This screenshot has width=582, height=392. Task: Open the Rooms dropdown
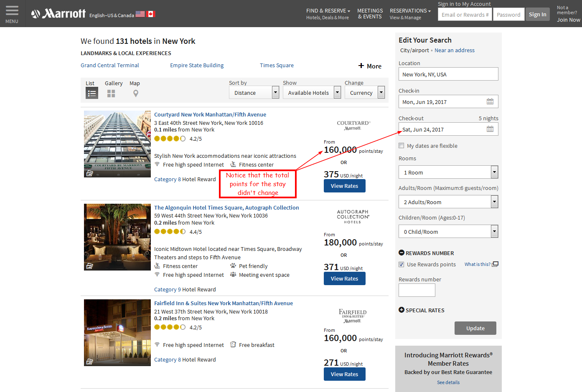(448, 172)
